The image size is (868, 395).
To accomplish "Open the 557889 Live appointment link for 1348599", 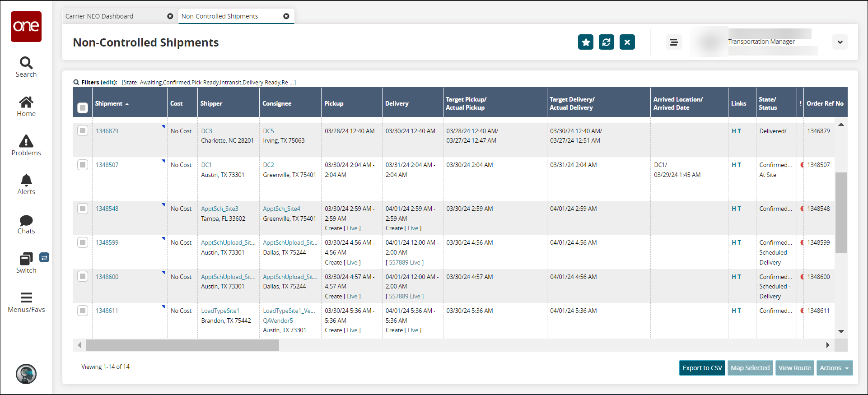I will (405, 262).
